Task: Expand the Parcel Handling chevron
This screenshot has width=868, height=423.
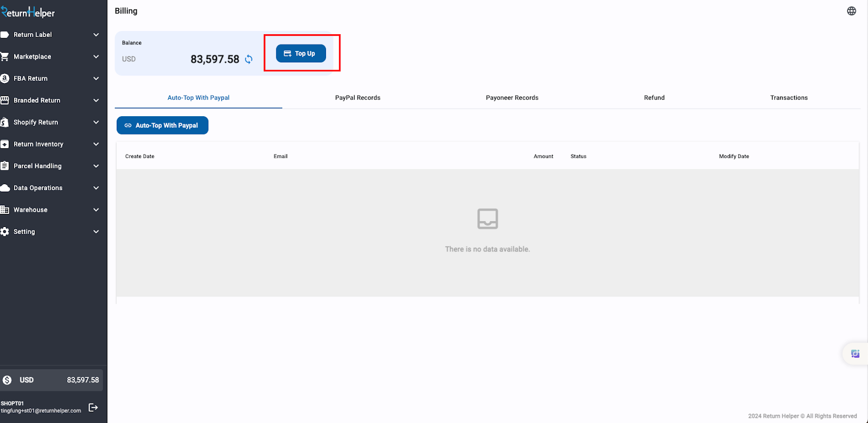Action: coord(96,166)
